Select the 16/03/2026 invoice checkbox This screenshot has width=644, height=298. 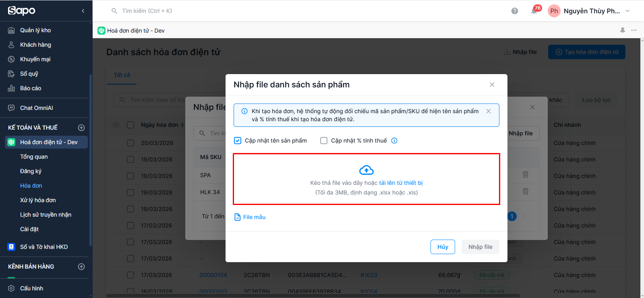pos(130,291)
